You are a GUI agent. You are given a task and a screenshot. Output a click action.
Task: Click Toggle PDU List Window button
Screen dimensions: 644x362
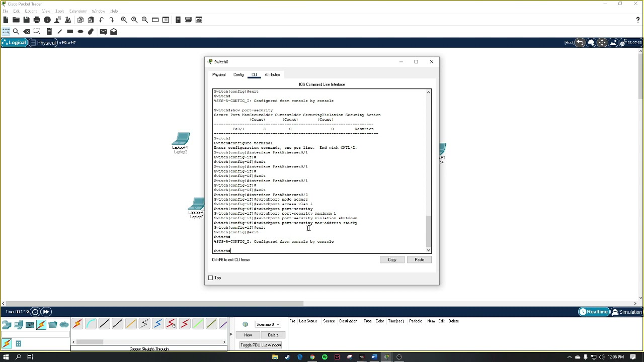[x=261, y=345]
